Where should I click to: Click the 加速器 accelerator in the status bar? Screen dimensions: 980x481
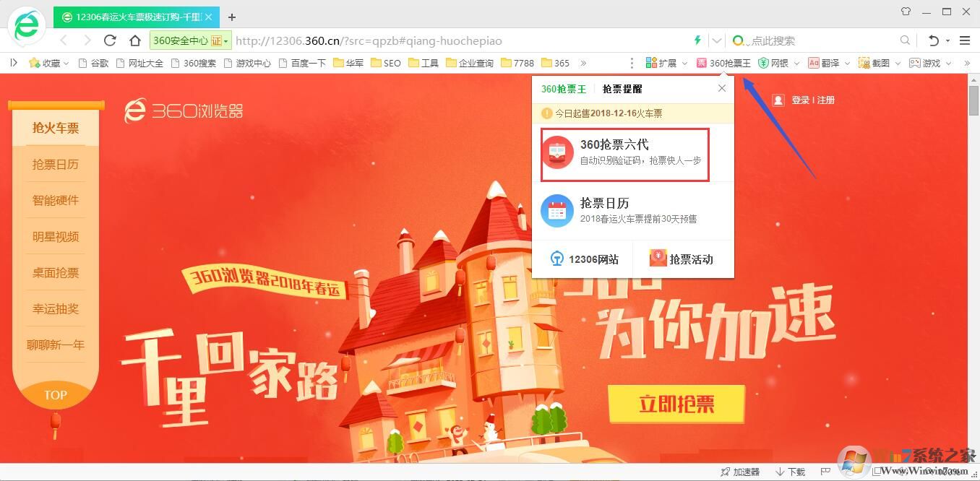click(741, 472)
